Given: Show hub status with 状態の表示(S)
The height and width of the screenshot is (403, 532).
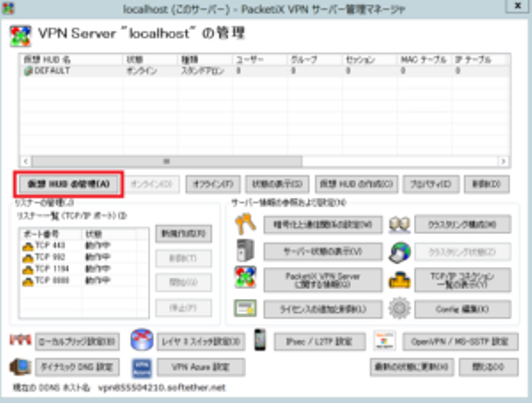Looking at the screenshot, I should tap(277, 184).
